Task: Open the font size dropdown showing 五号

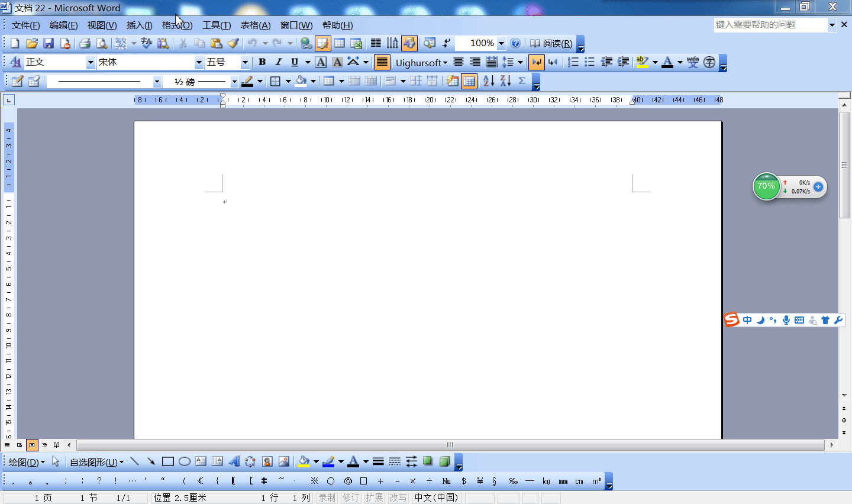Action: [x=245, y=62]
